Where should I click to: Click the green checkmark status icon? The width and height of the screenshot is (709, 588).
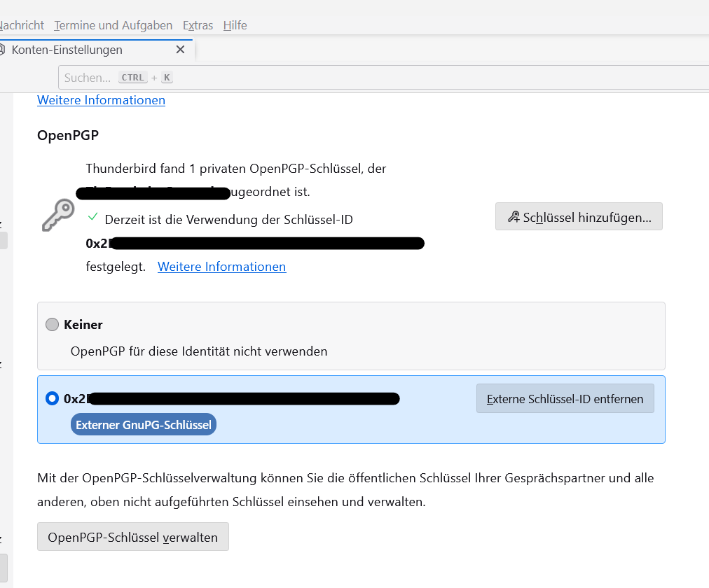(x=92, y=218)
